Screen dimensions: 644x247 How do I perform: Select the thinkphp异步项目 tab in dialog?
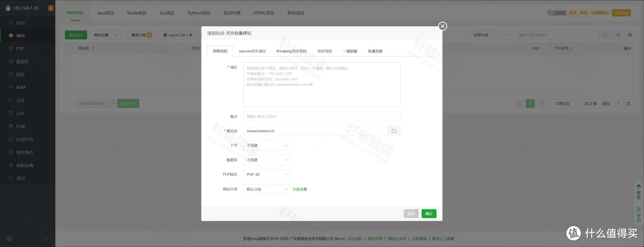[x=292, y=51]
